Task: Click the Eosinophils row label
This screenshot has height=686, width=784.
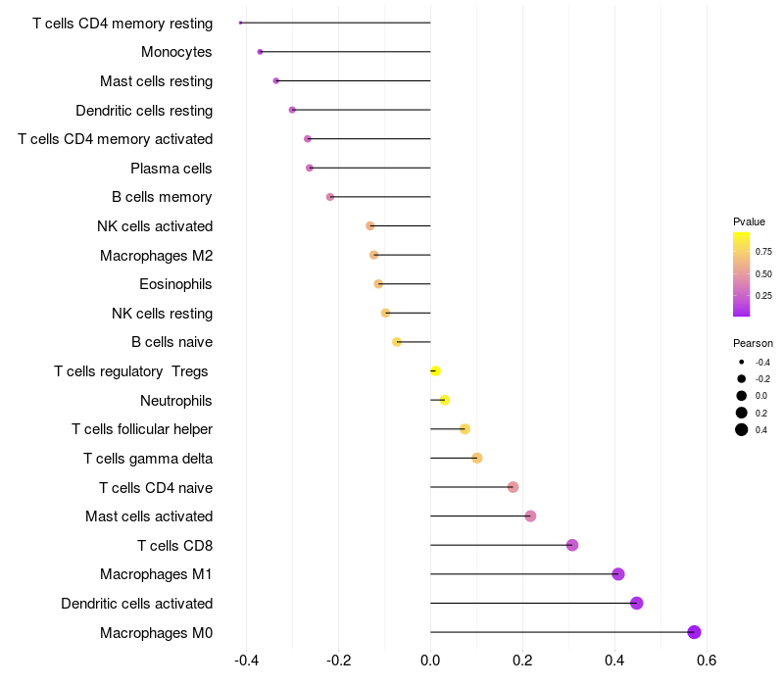Action: tap(176, 284)
